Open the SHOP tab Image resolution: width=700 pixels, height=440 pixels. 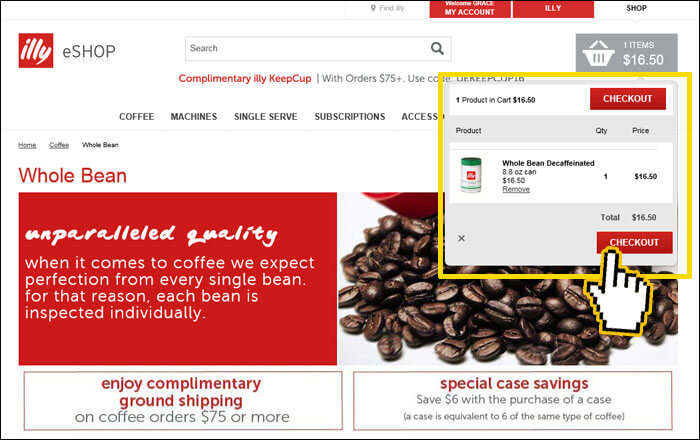pyautogui.click(x=636, y=8)
